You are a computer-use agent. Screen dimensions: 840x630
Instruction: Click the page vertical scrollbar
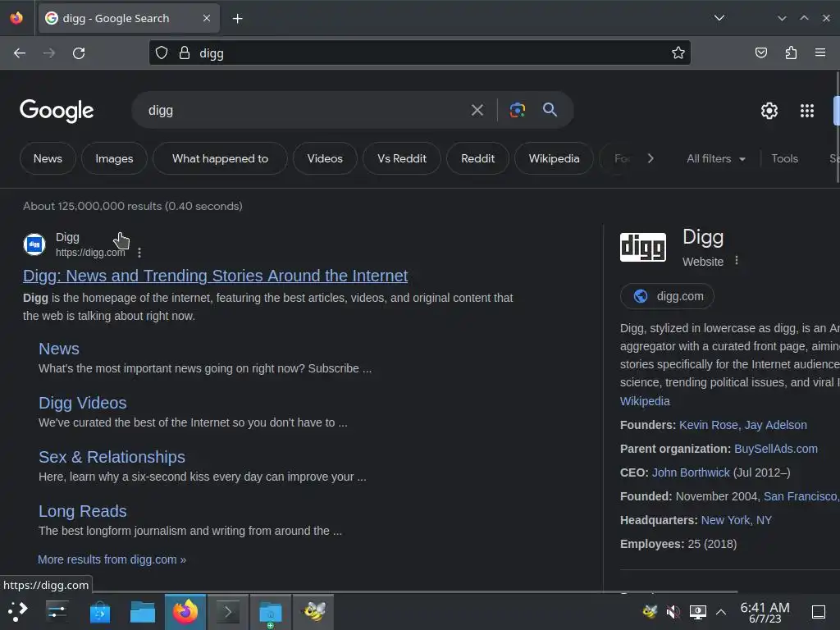tap(837, 129)
